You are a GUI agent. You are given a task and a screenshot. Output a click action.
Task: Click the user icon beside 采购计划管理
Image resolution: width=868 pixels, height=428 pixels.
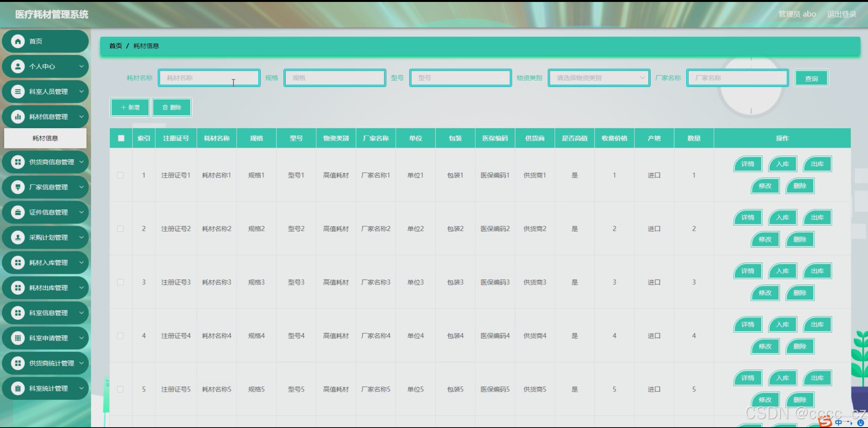18,238
